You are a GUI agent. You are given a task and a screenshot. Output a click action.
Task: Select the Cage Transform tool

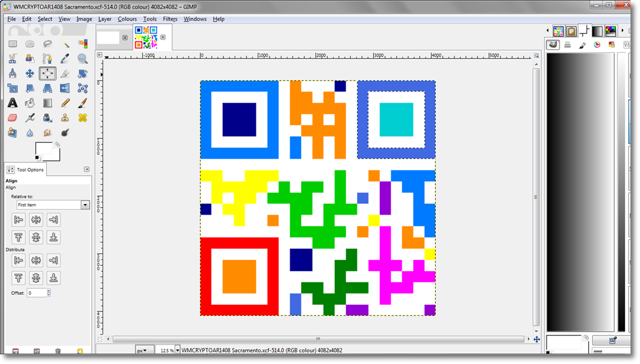(82, 88)
